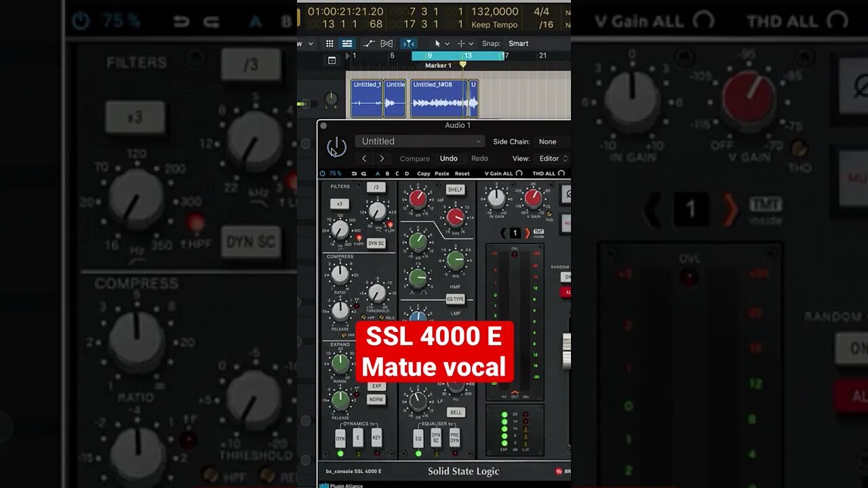Select settings slot C
Screen dimensions: 868x488
[x=397, y=174]
